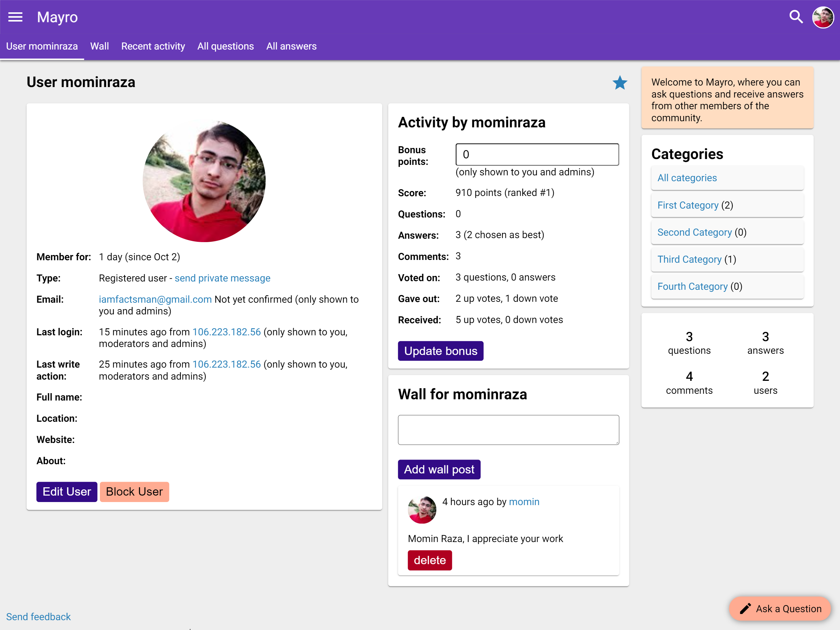Click the Bonus points input field
The width and height of the screenshot is (840, 630).
(537, 155)
